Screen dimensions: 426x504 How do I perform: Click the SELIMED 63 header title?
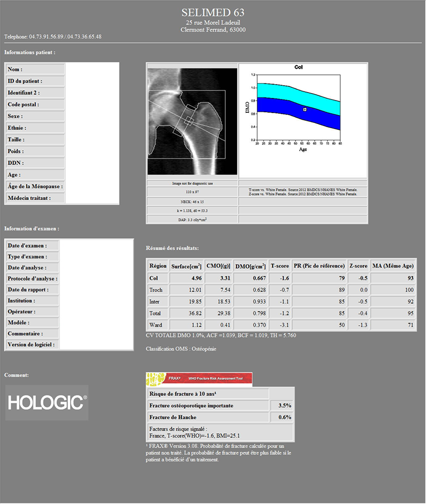[x=213, y=12]
